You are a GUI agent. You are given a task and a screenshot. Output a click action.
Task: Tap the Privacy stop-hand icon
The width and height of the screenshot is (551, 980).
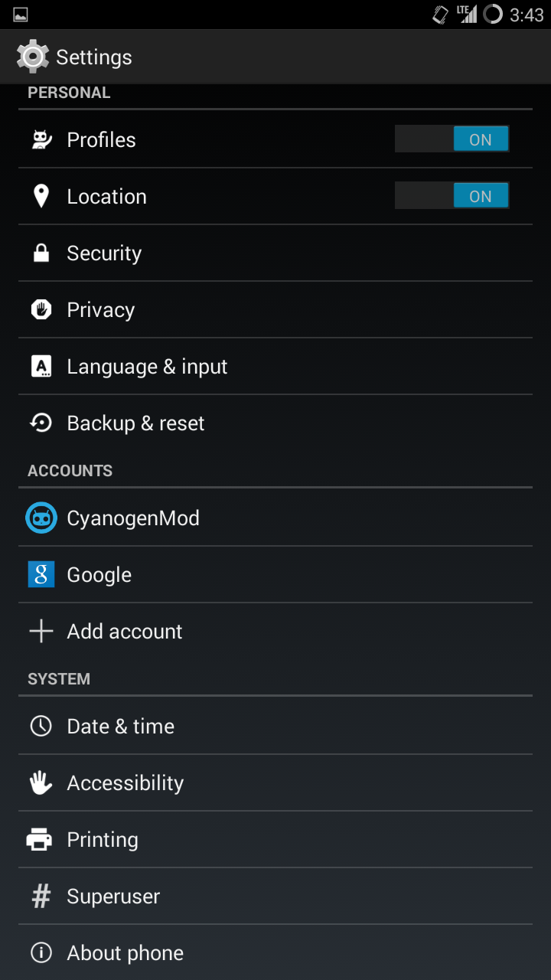[41, 309]
